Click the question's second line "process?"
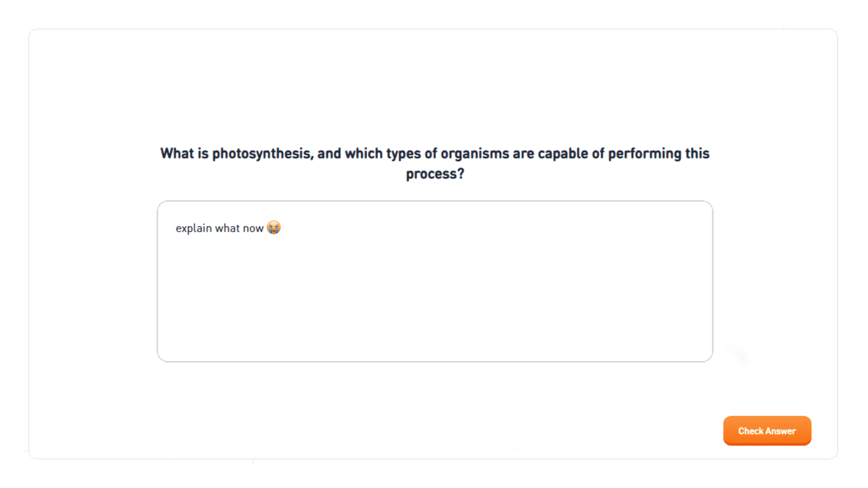Screen dimensions: 868x488 (x=434, y=174)
